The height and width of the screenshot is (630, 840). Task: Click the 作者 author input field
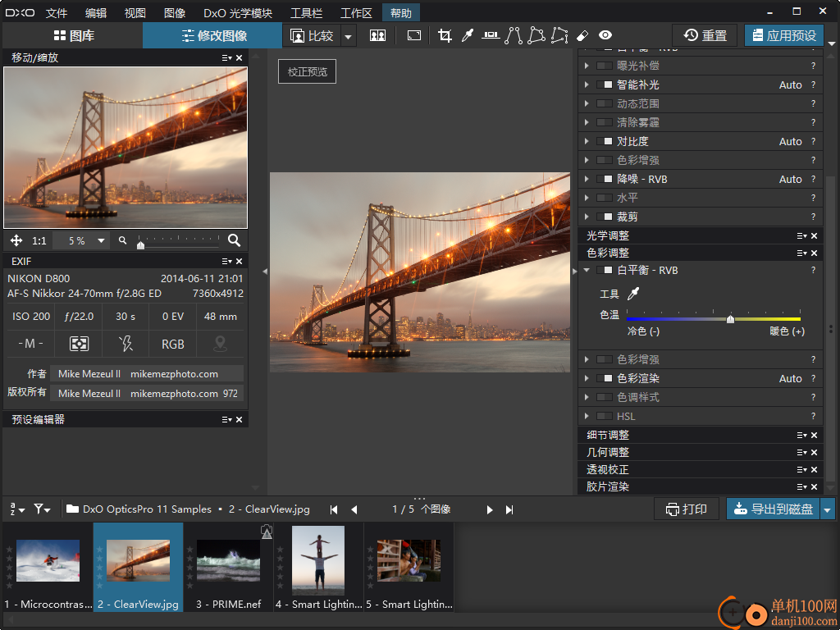pyautogui.click(x=147, y=374)
